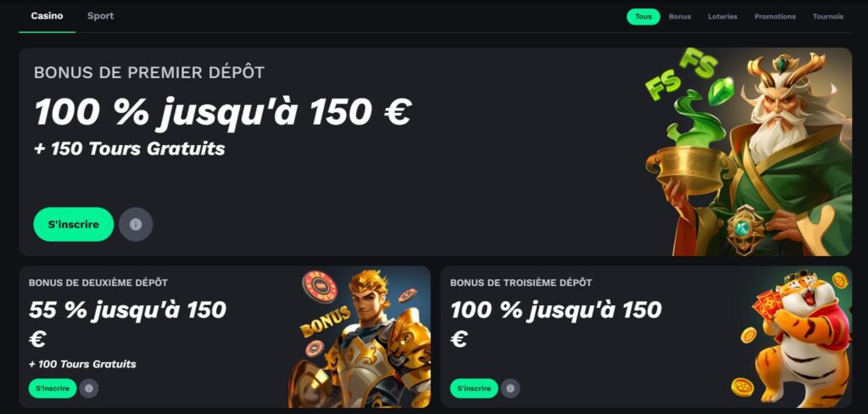The width and height of the screenshot is (868, 414).
Task: Click S'inscrire on second deposit bonus
Action: tap(53, 389)
